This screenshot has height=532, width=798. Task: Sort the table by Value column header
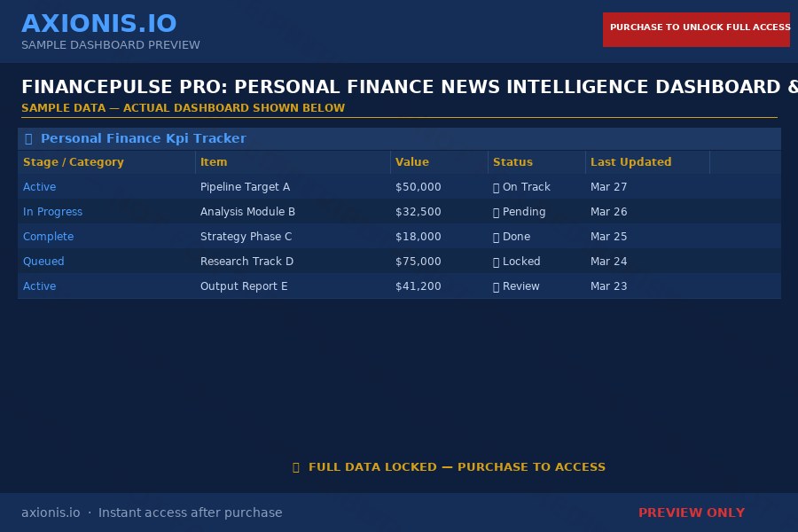pos(412,162)
